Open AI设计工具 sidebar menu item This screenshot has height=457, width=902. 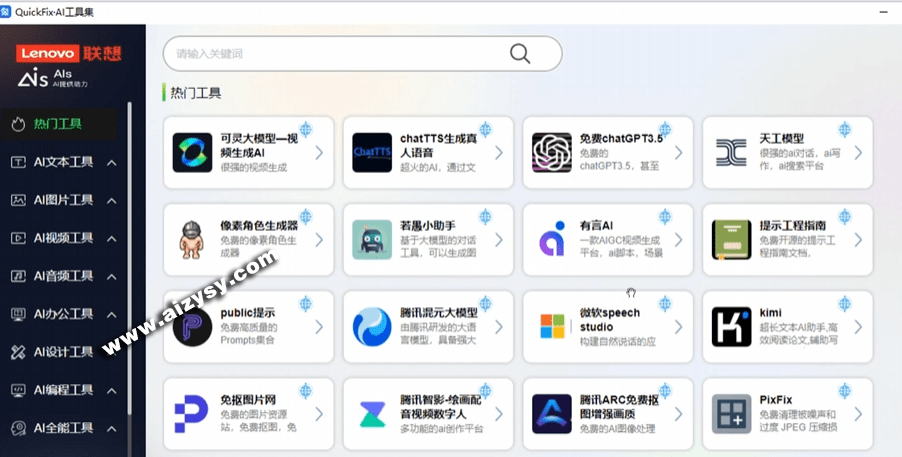63,352
